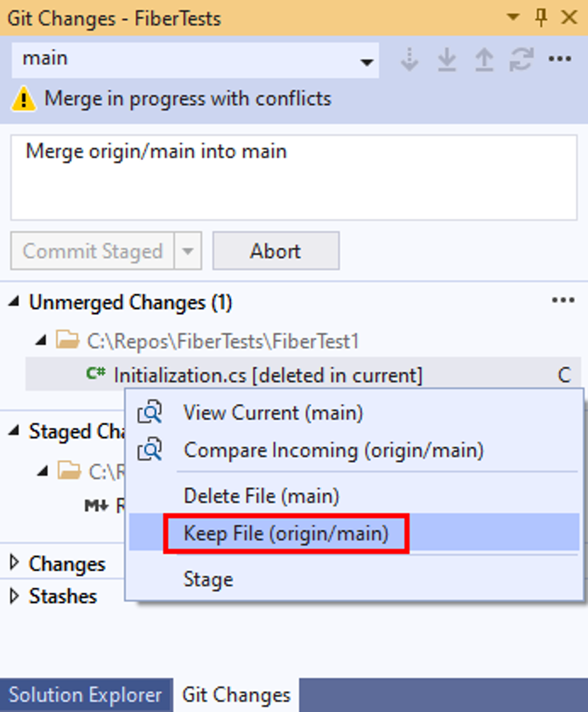Open Unmerged Changes ellipsis menu
588x712 pixels.
563,300
